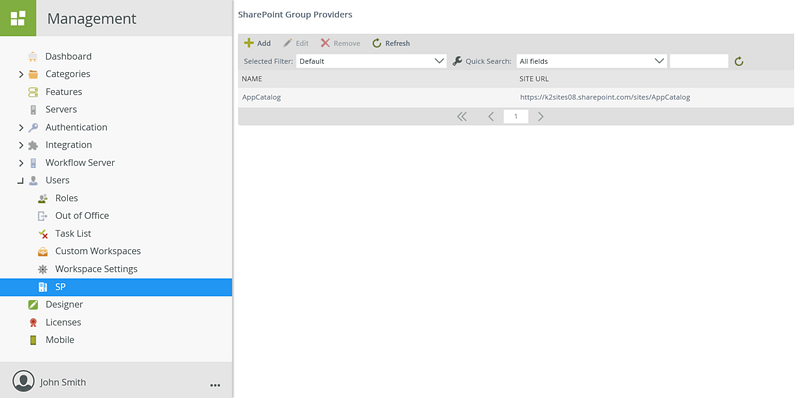The width and height of the screenshot is (800, 398).
Task: Click the Refresh icon in the toolbar
Action: point(377,43)
